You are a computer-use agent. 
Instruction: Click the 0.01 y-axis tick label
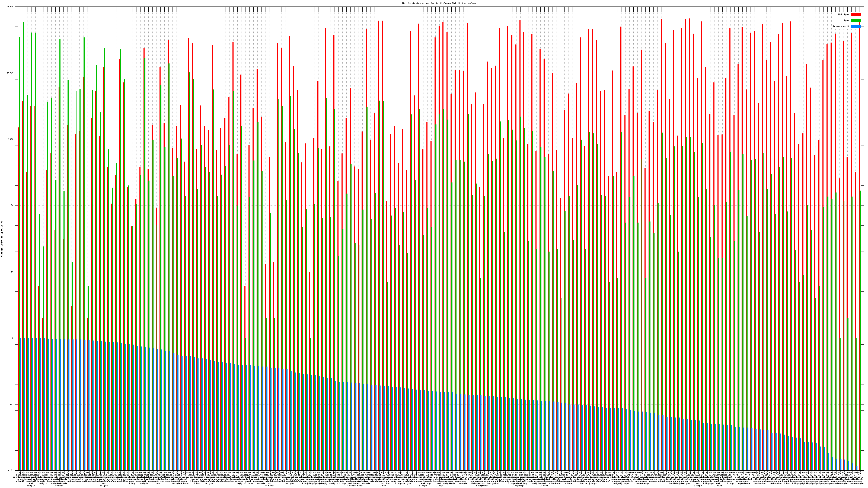[x=11, y=470]
